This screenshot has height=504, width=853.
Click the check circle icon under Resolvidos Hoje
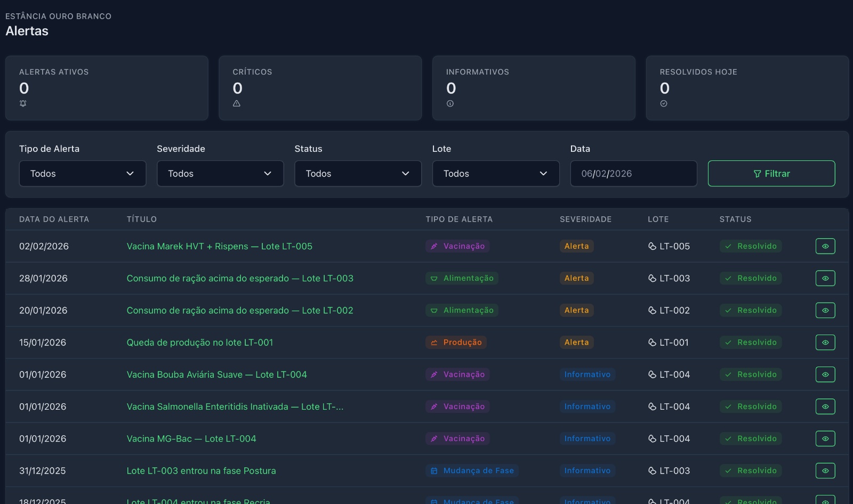coord(664,103)
